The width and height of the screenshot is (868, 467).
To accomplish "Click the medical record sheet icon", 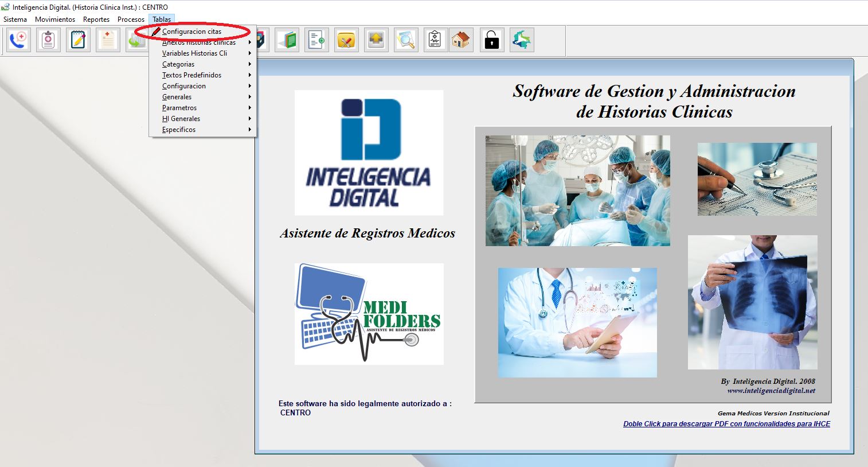I will (x=108, y=40).
